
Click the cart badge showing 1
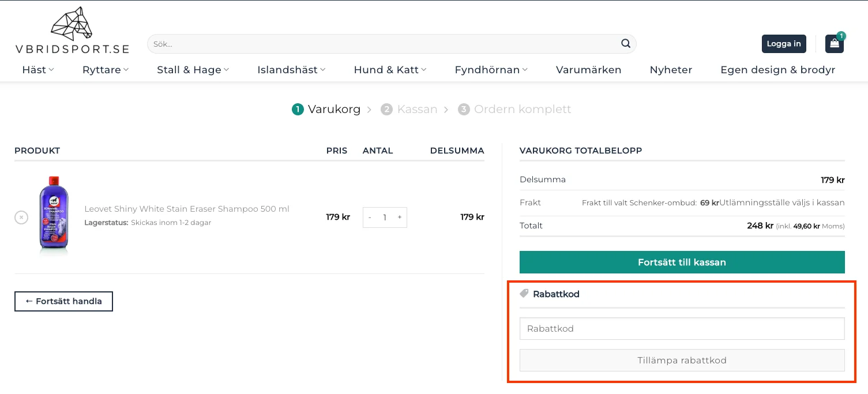click(x=841, y=36)
